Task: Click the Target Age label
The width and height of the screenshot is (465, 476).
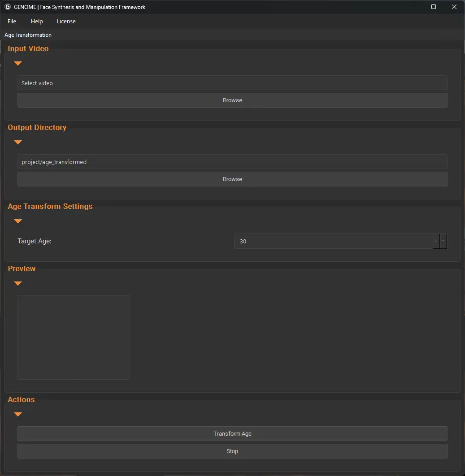Action: click(35, 241)
